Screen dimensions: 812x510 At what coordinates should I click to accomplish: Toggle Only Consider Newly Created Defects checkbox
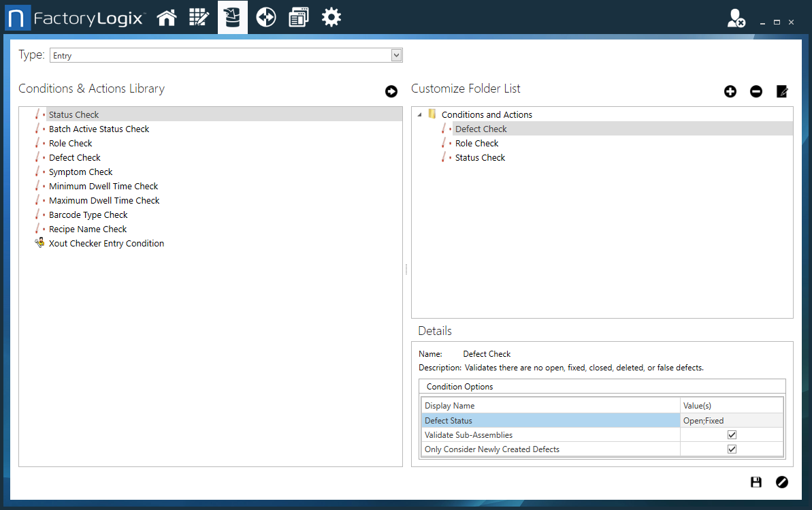coord(732,449)
